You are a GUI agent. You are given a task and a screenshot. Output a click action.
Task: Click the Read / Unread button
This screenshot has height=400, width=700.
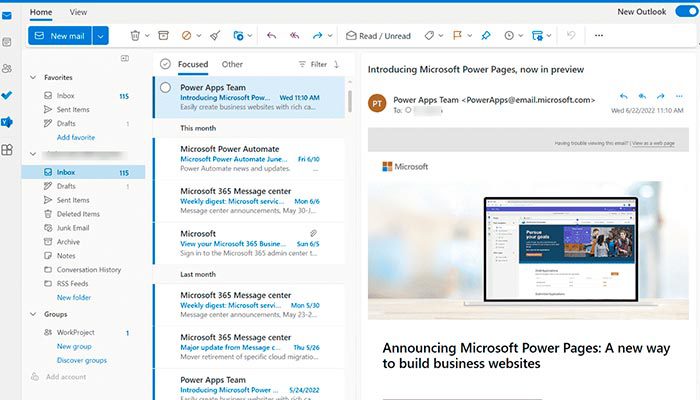click(x=378, y=35)
